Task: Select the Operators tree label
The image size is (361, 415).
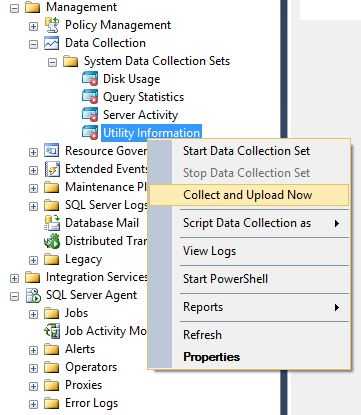Action: point(91,367)
